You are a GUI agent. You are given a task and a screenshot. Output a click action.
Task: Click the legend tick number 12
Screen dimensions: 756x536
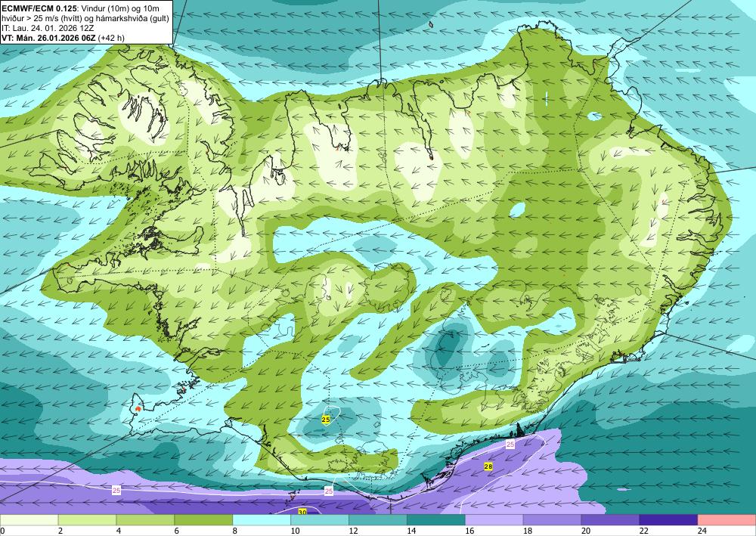353,531
